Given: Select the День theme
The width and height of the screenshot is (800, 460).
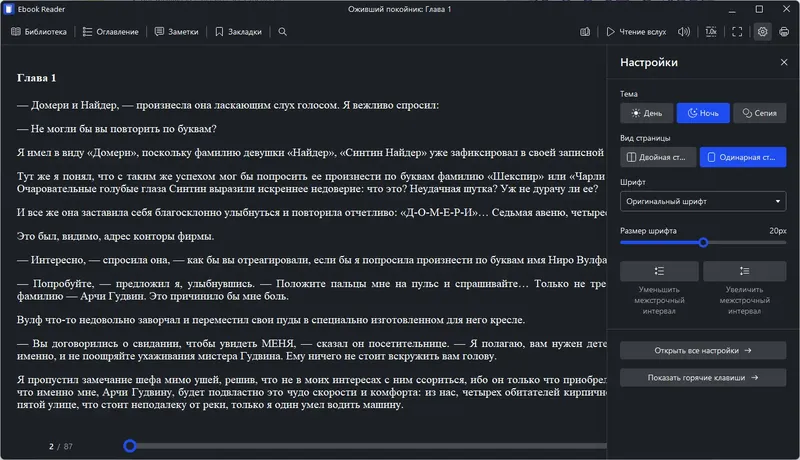Looking at the screenshot, I should click(646, 113).
